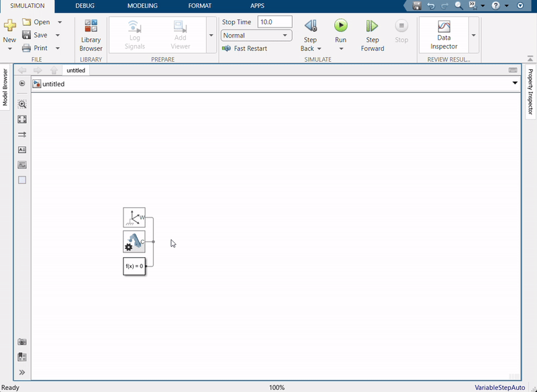Image resolution: width=537 pixels, height=392 pixels.
Task: Toggle Fast Restart
Action: click(x=245, y=48)
